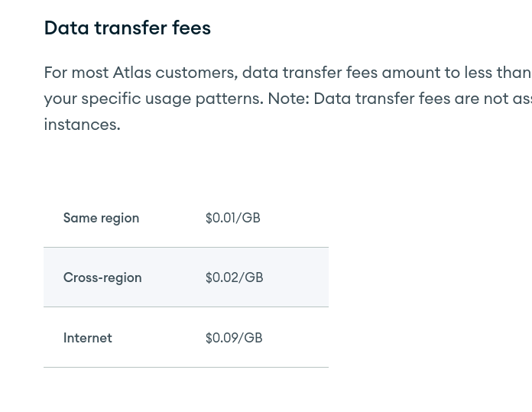This screenshot has width=532, height=412.
Task: Select the "Same region" row label
Action: 101,218
